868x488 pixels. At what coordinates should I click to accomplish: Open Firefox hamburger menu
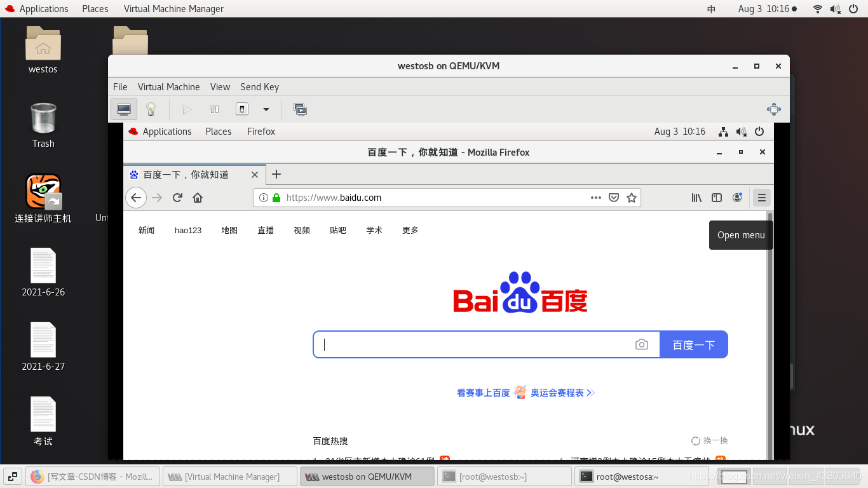(761, 198)
